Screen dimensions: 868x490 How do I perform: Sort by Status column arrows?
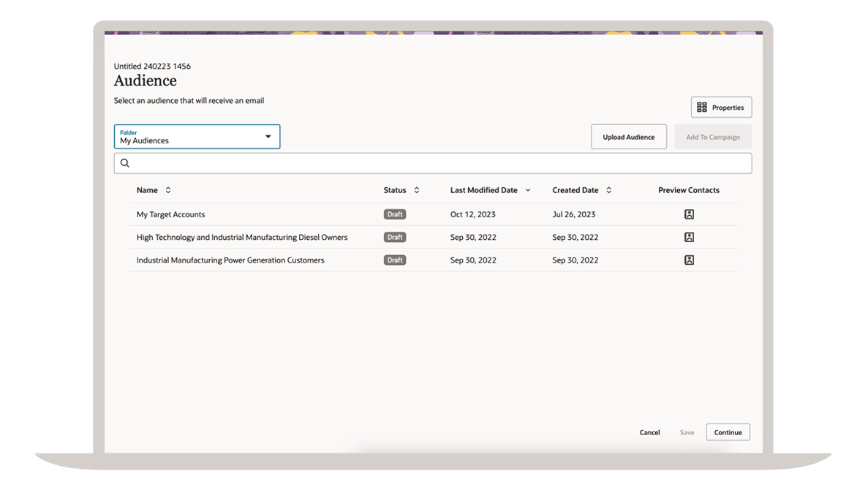pos(417,190)
